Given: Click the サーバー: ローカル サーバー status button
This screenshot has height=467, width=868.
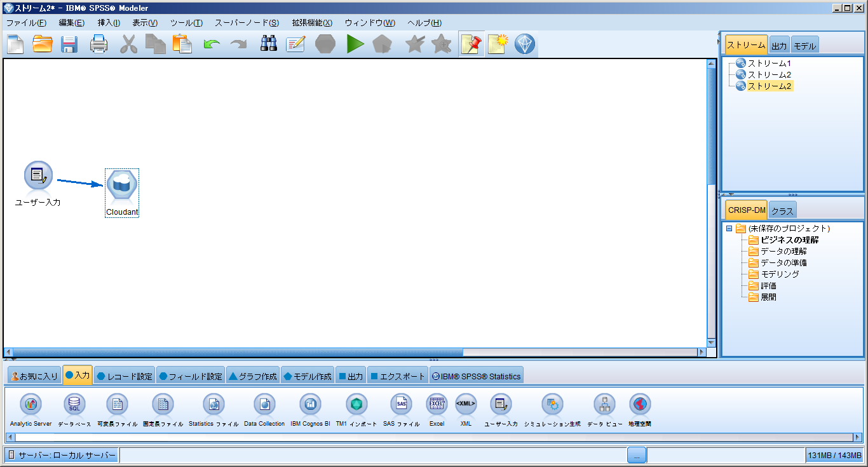Looking at the screenshot, I should 62,455.
